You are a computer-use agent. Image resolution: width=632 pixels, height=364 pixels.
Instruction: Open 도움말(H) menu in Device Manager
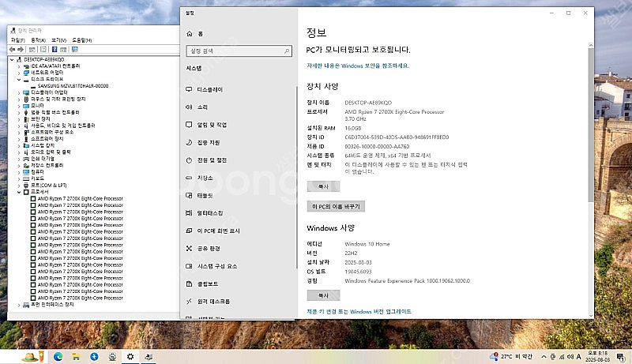click(x=82, y=40)
